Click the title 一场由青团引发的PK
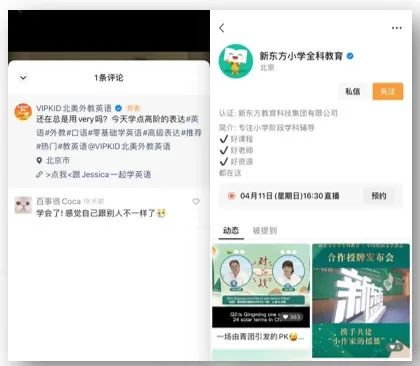Viewport: 420px width, 366px height. (x=260, y=337)
